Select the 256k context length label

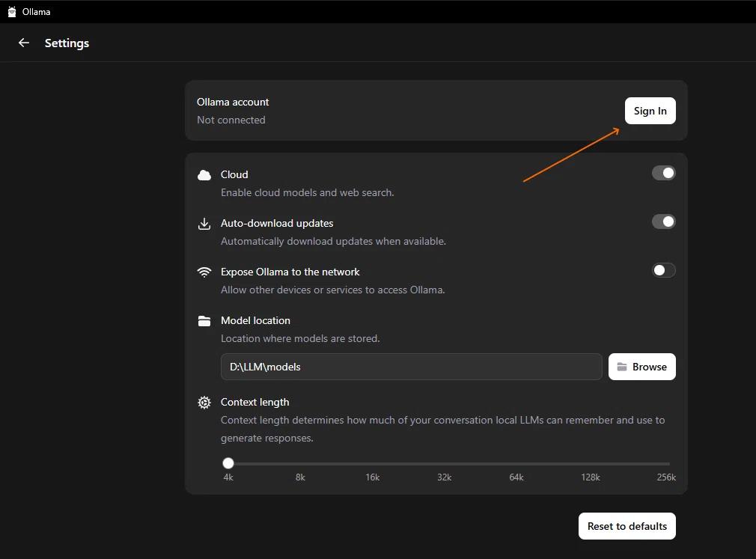tap(666, 477)
